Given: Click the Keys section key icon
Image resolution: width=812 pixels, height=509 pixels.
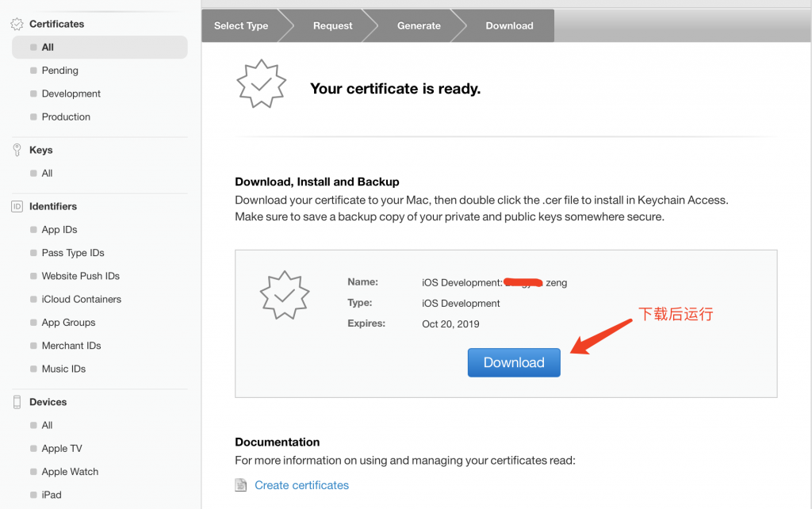Looking at the screenshot, I should coord(17,150).
